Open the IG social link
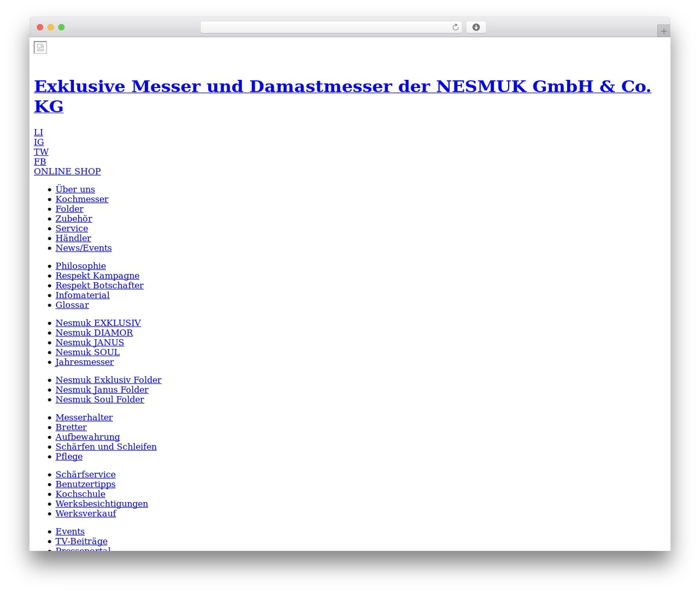 point(39,142)
